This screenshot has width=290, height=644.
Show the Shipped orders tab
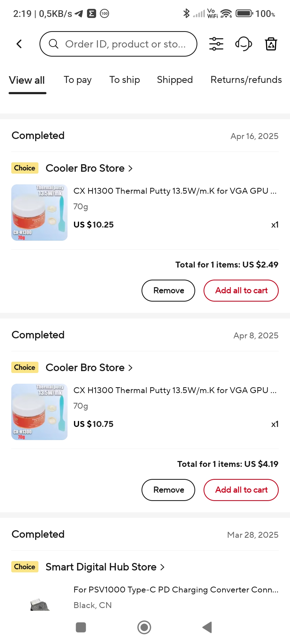click(x=175, y=80)
